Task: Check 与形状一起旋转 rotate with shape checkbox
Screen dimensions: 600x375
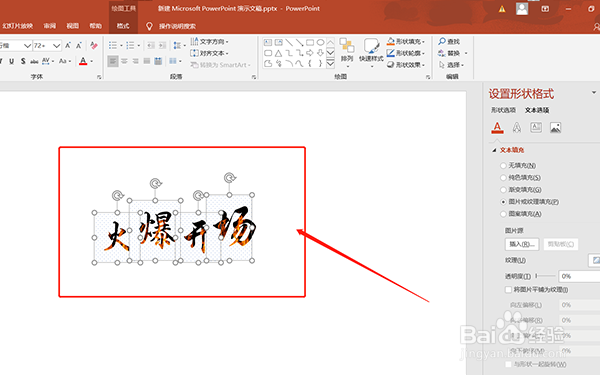Action: (x=509, y=364)
